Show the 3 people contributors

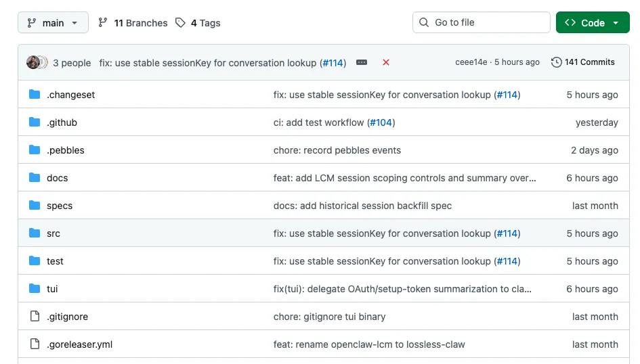coord(72,63)
